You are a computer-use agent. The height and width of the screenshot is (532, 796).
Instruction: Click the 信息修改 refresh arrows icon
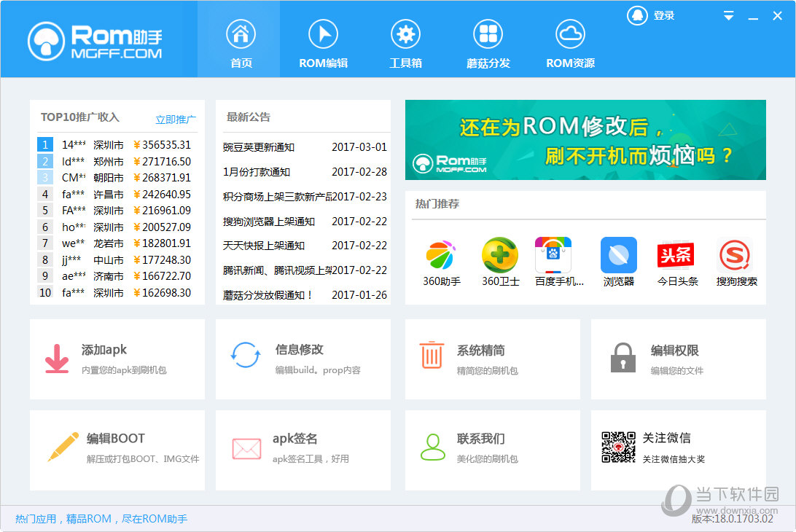(x=246, y=355)
